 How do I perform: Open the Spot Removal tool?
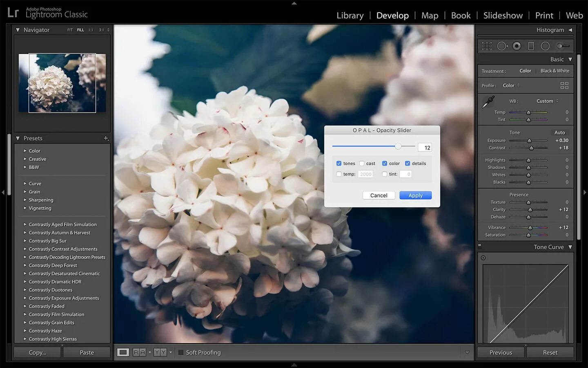(502, 46)
